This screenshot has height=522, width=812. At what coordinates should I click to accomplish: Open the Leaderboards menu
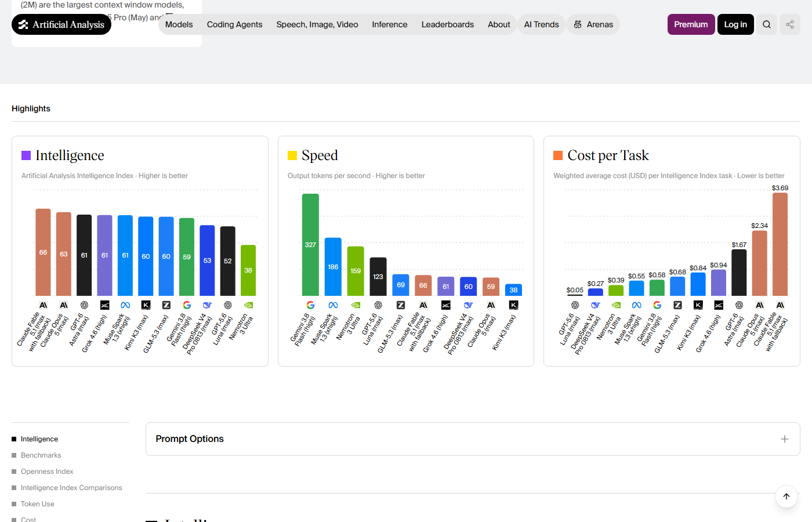point(448,24)
